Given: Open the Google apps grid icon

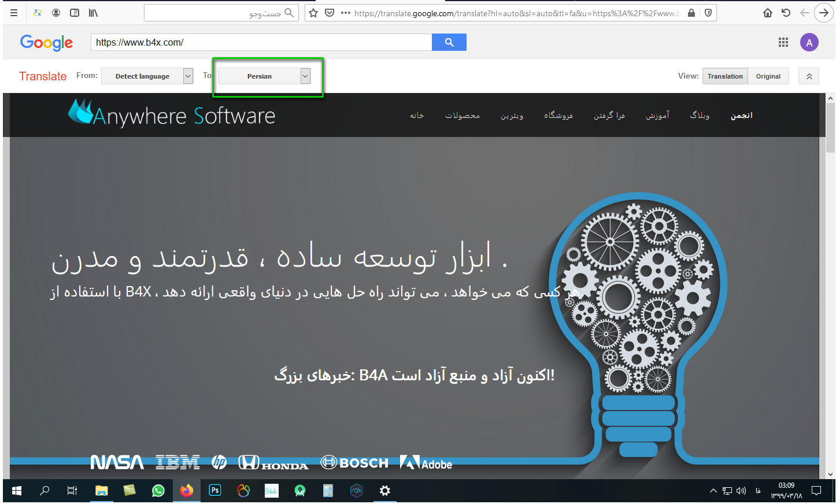Looking at the screenshot, I should [783, 42].
